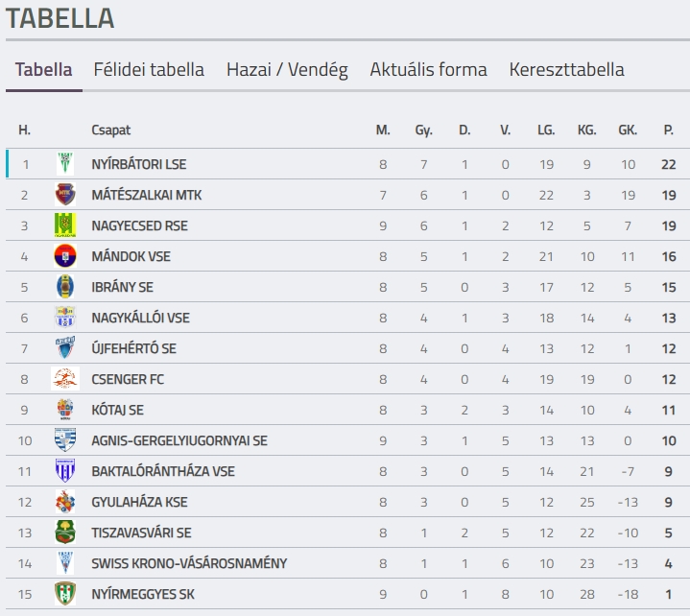Switch to the Félidei tabella tab
690x616 pixels.
149,69
